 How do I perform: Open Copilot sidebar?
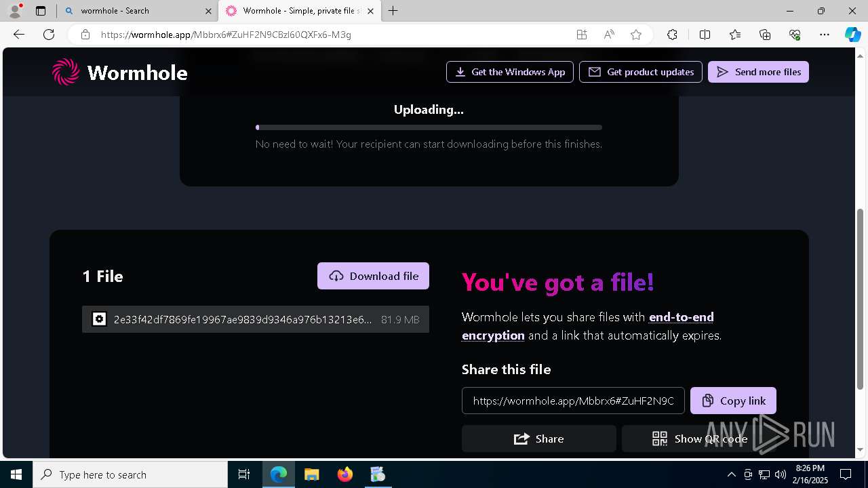853,35
